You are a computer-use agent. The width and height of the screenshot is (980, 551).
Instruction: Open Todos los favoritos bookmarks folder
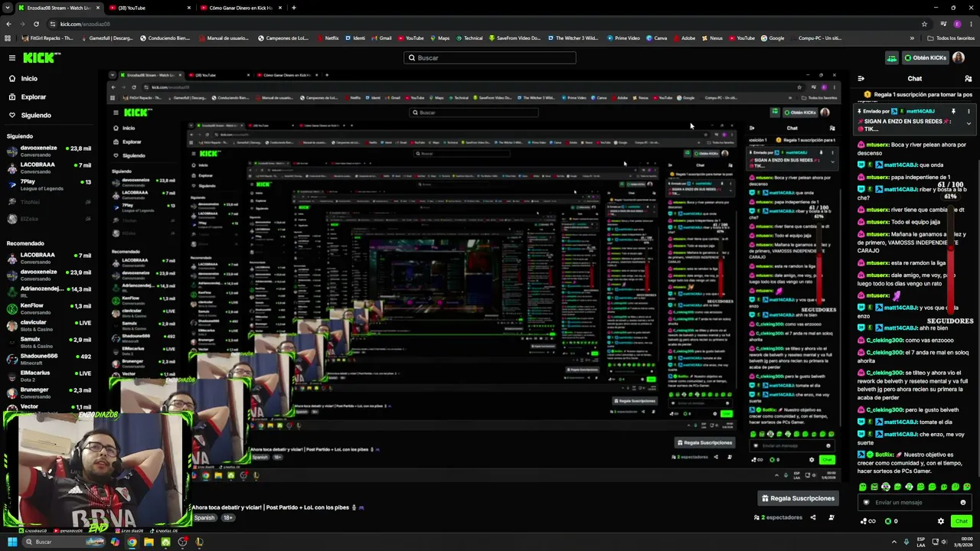[950, 38]
